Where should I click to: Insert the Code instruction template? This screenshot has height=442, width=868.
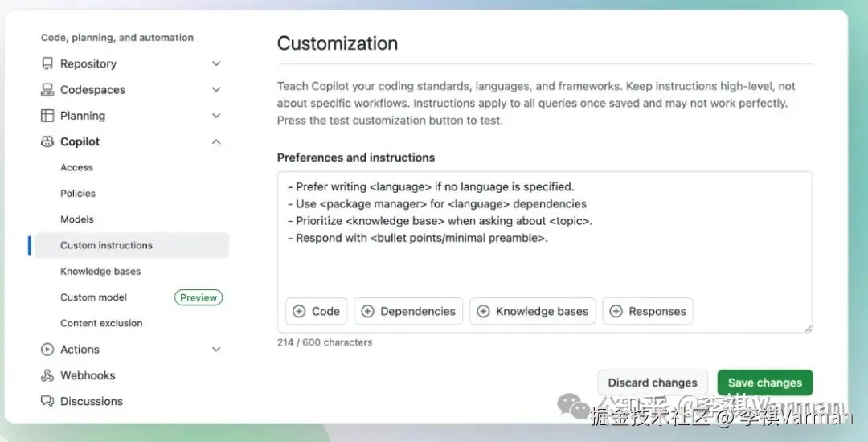tap(316, 312)
